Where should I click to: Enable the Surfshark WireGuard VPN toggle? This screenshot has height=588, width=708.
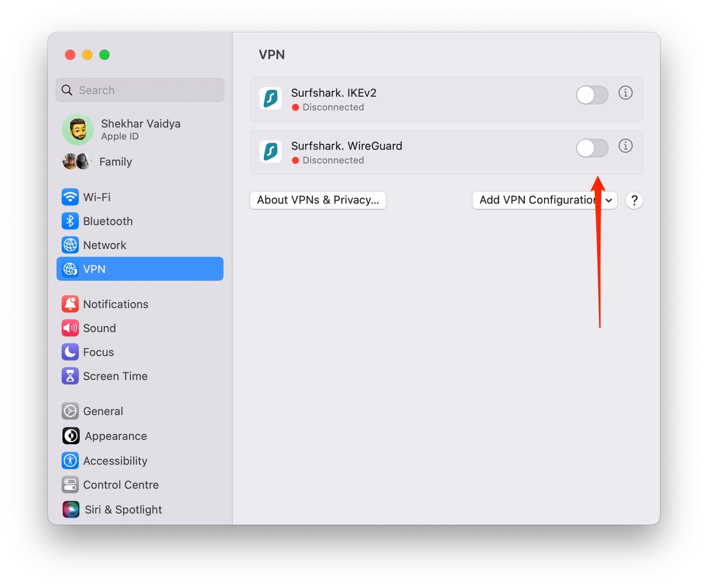(592, 148)
